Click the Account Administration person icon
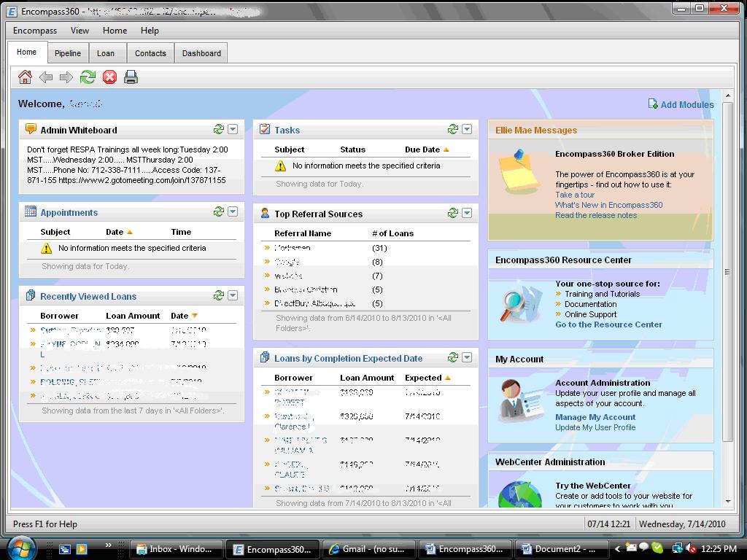Screen dimensions: 747x560 [520, 401]
